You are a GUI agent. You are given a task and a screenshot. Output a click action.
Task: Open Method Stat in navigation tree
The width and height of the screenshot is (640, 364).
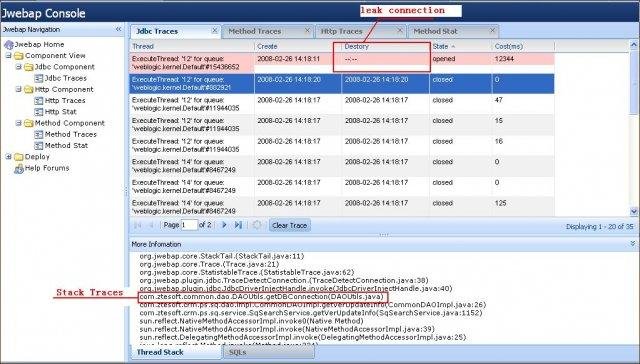[66, 146]
